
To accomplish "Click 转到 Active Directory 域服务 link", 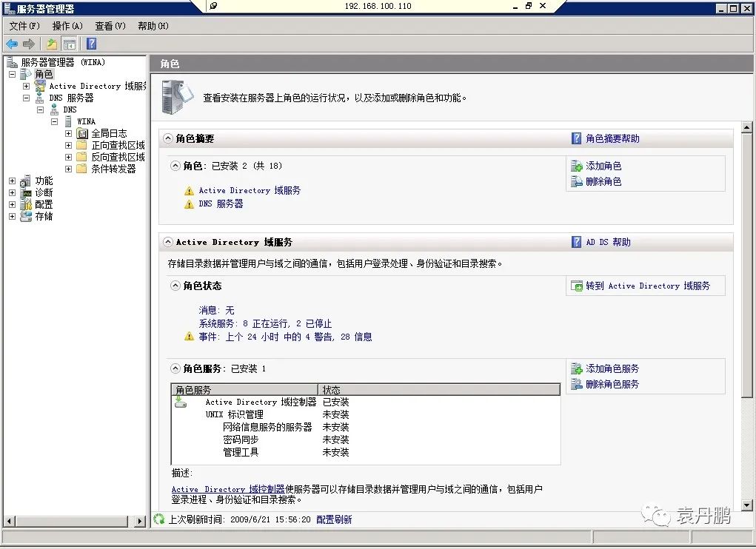I will click(647, 286).
